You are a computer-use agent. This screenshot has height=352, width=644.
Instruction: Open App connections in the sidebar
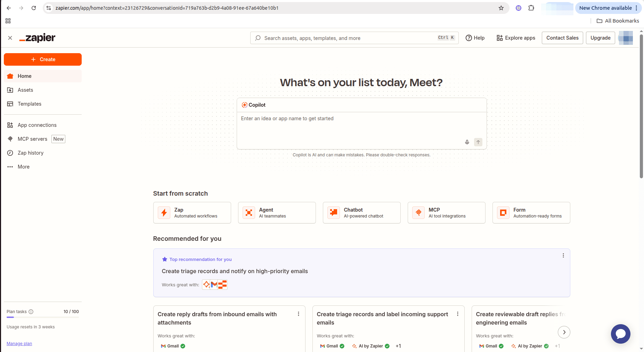click(43, 125)
